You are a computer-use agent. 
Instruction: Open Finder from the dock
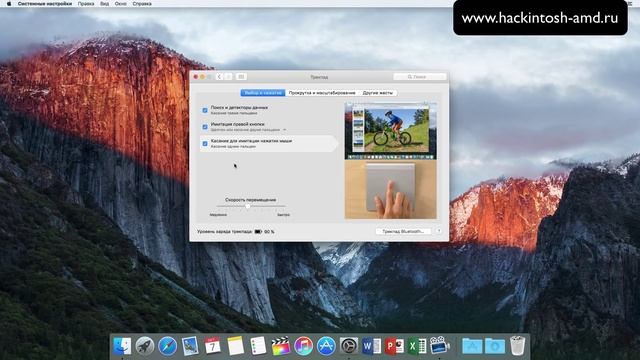(x=122, y=346)
